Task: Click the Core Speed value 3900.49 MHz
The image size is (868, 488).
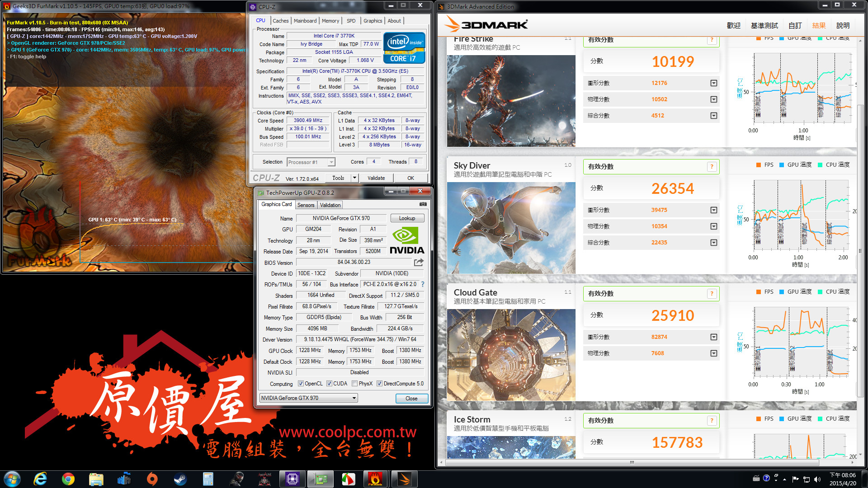Action: (308, 121)
